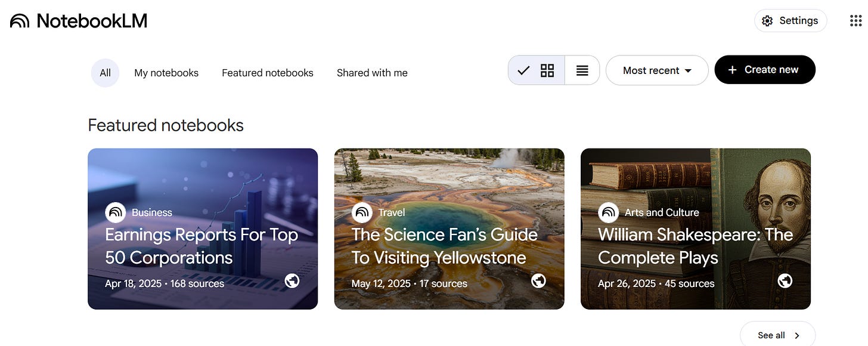Switch to Shared with me tab
Viewport: 868px width, 346px height.
[x=372, y=73]
